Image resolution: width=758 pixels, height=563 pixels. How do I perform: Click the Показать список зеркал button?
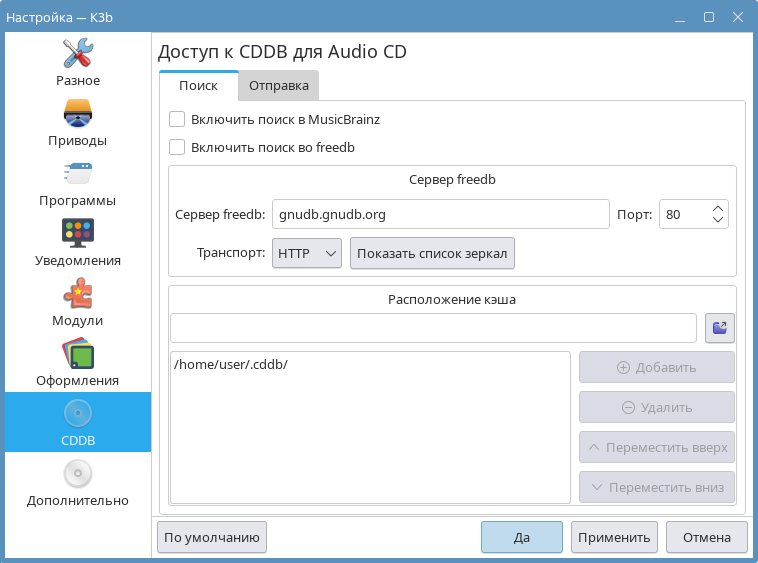(432, 254)
